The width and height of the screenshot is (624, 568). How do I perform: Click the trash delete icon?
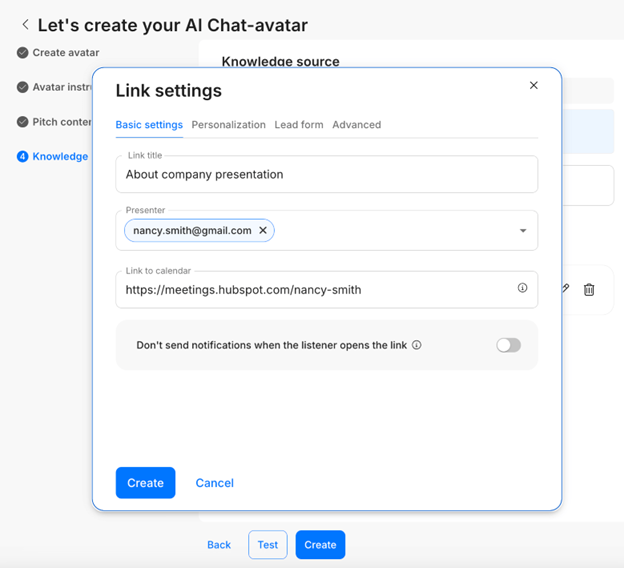[x=589, y=290]
